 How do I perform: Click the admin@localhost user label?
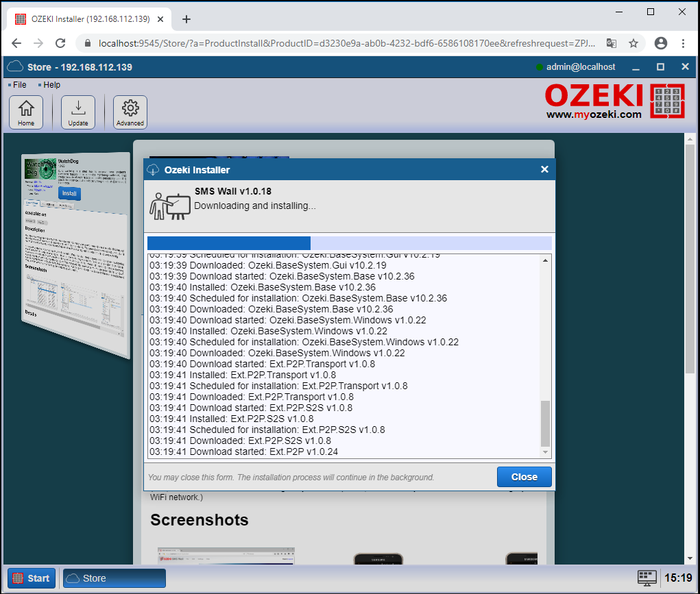[580, 67]
